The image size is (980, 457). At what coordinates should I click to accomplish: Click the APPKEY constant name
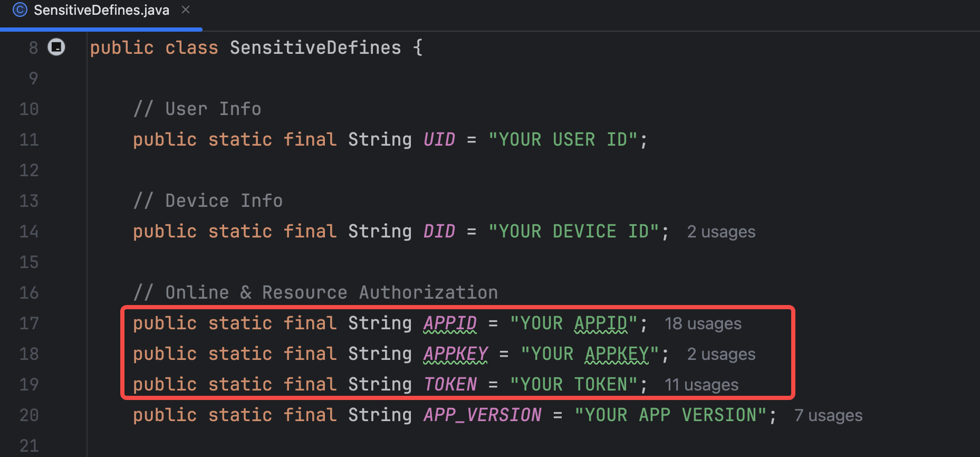456,354
